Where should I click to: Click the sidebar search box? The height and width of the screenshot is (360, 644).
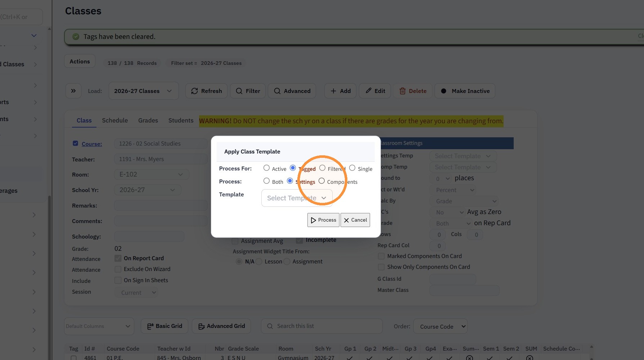tap(21, 17)
